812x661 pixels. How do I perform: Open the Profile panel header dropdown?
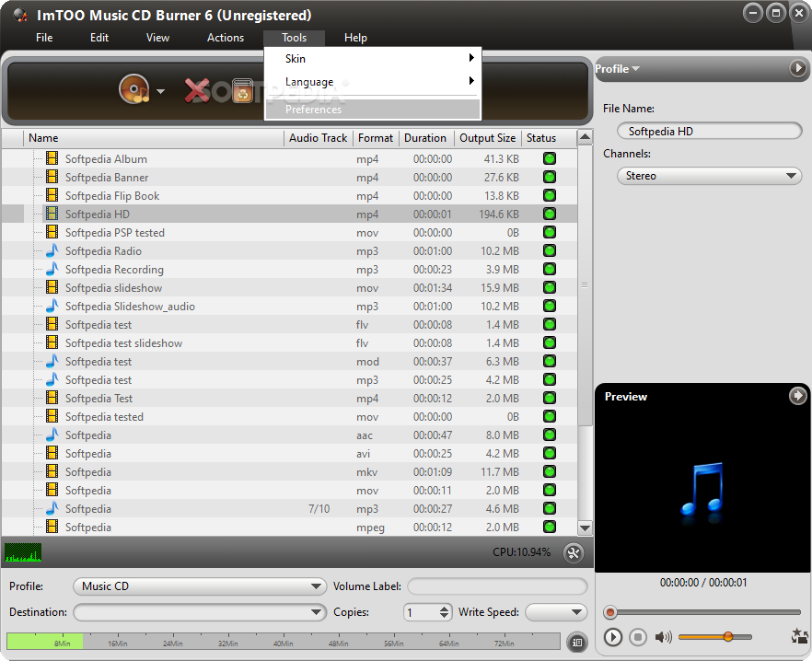pyautogui.click(x=617, y=68)
